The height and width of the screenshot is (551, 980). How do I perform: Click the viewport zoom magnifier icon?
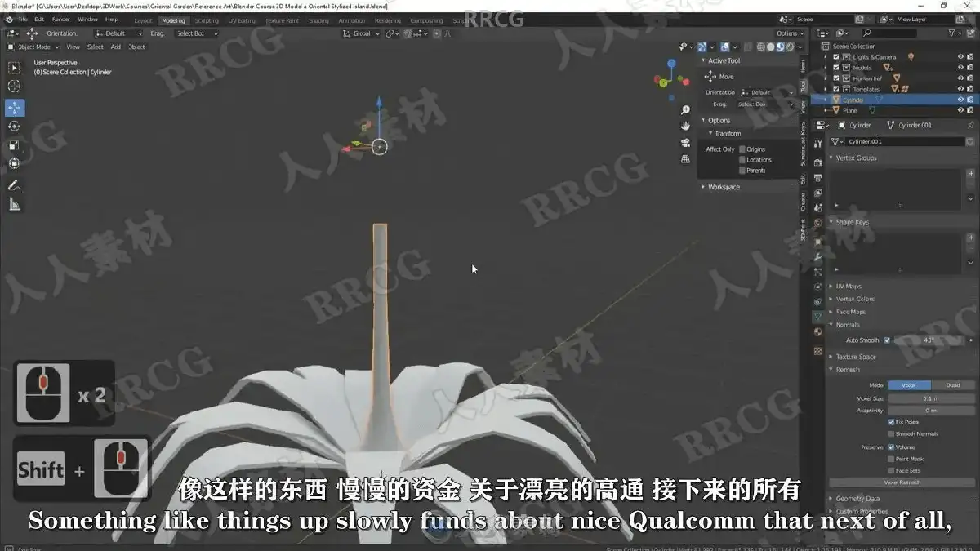(685, 110)
